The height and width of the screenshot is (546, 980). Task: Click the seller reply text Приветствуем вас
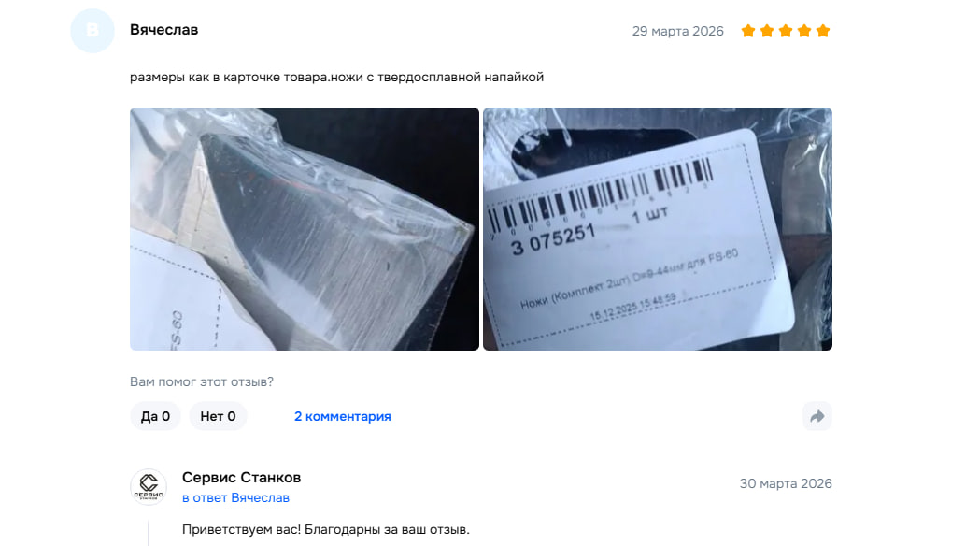point(326,530)
